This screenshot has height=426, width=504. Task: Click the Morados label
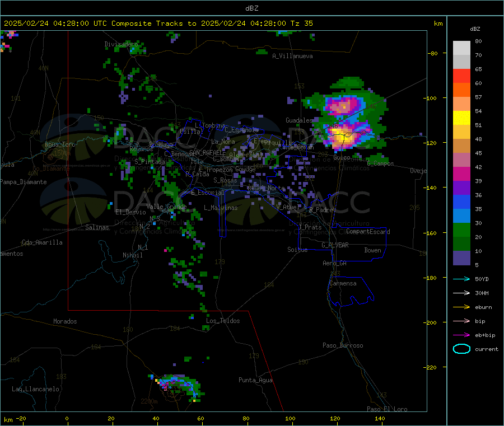pos(65,321)
